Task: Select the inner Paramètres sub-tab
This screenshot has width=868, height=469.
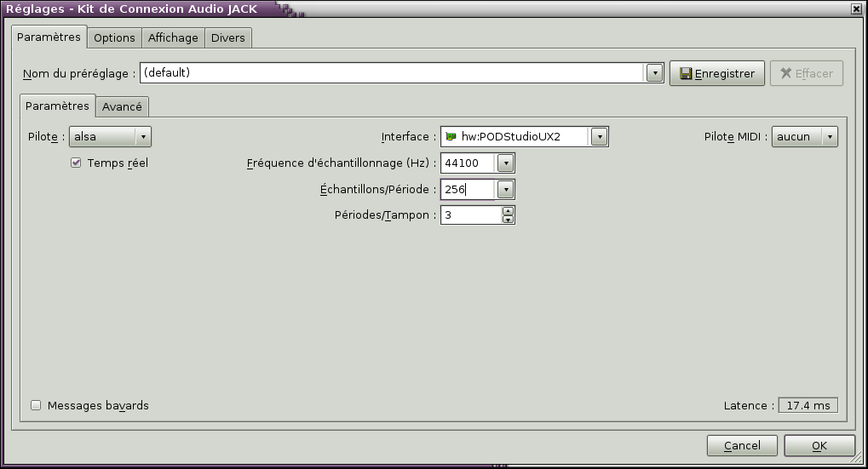Action: tap(57, 106)
